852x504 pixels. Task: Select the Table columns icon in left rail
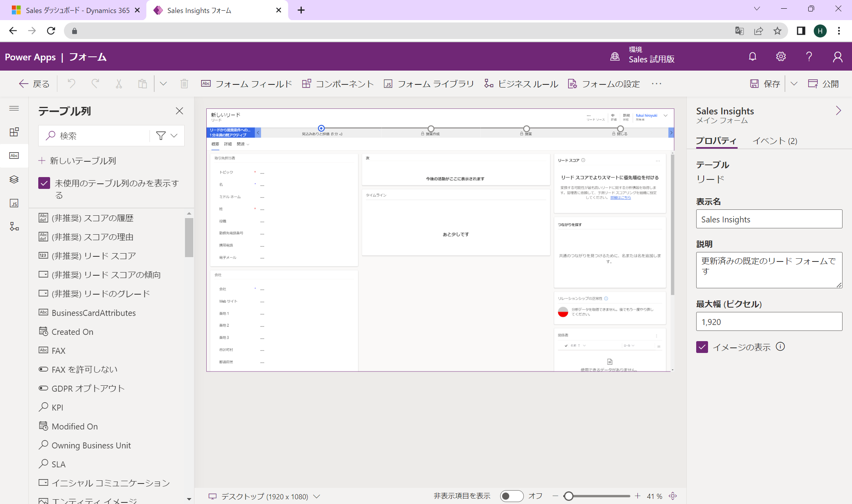pyautogui.click(x=14, y=155)
